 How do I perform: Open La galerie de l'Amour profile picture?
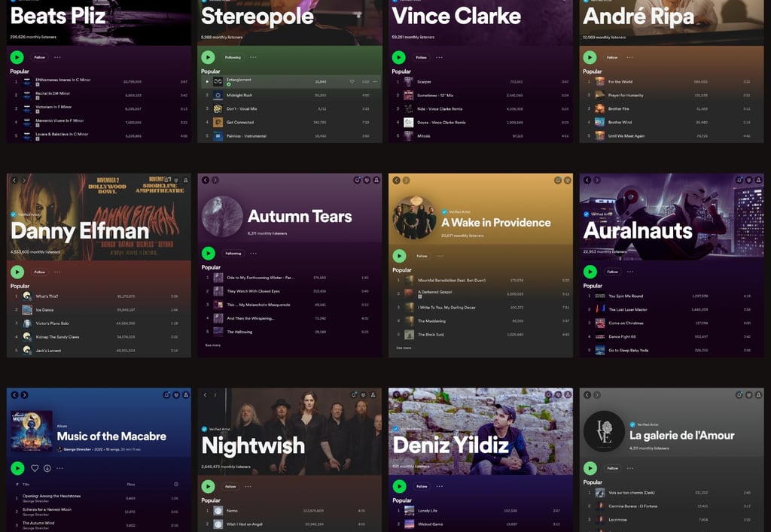pyautogui.click(x=604, y=431)
